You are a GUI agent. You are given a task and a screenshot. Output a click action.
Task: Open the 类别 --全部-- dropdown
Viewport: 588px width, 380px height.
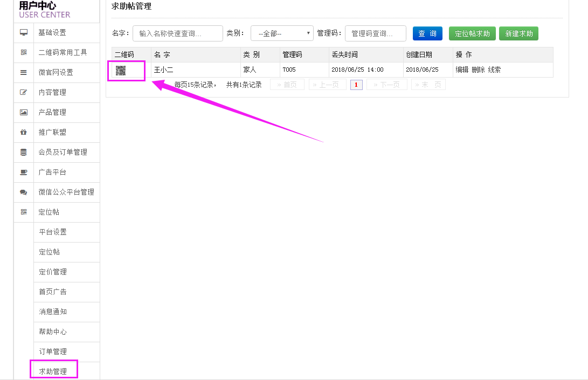[x=282, y=33]
